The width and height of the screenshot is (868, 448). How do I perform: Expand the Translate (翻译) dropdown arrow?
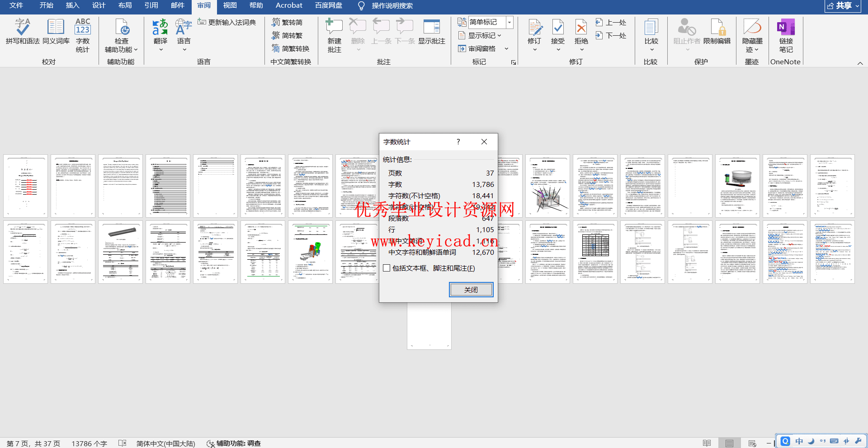(x=160, y=50)
